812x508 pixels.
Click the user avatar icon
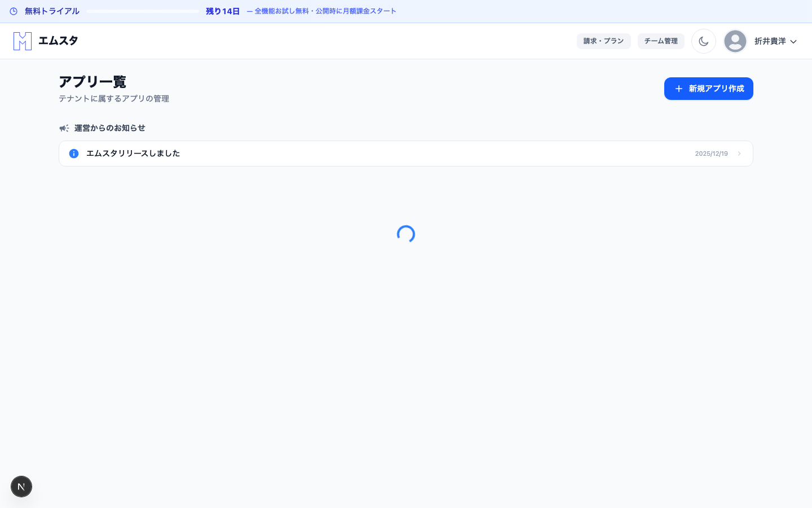pyautogui.click(x=735, y=41)
